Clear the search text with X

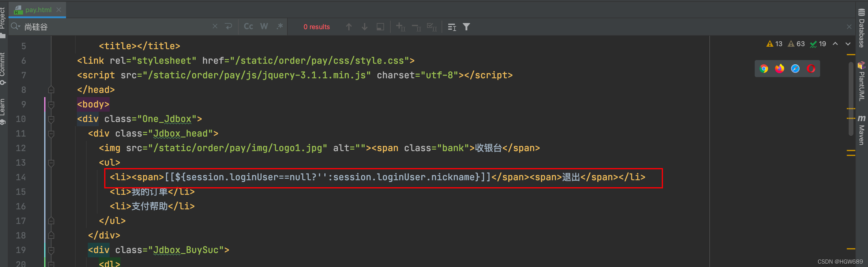click(x=215, y=26)
